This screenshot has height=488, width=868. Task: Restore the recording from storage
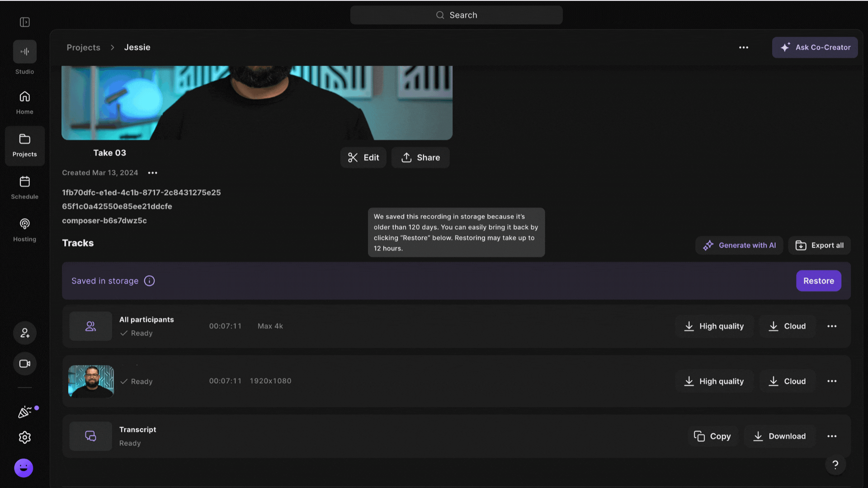pos(818,281)
